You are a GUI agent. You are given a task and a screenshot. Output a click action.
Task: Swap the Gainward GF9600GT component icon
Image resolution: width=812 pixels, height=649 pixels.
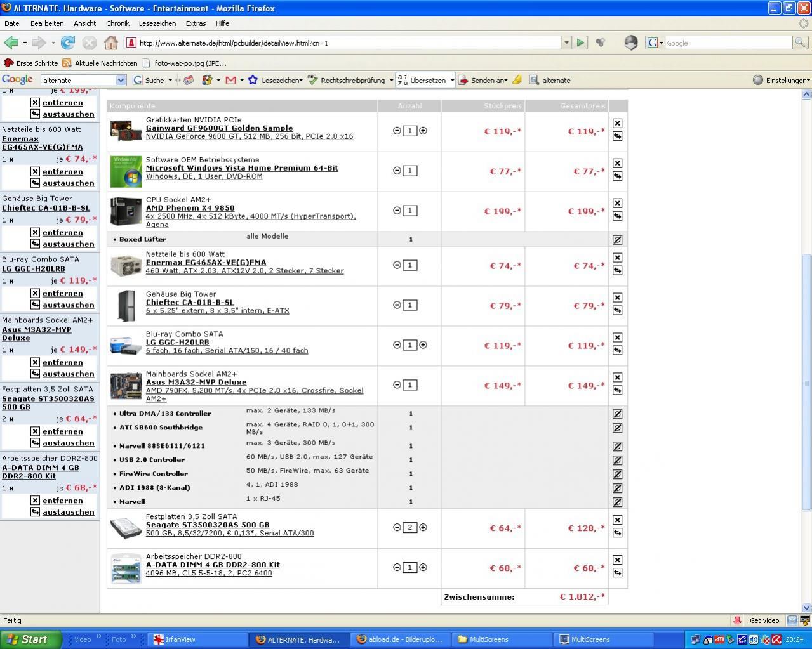[x=617, y=136]
